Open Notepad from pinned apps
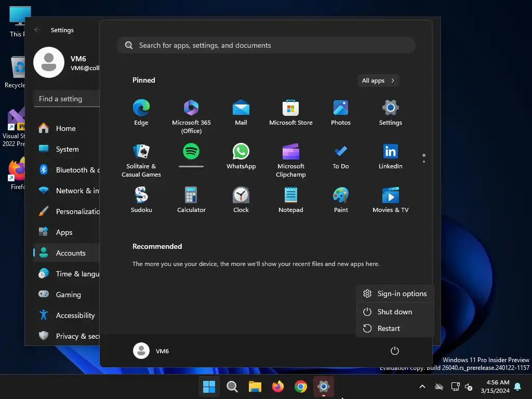 (291, 200)
